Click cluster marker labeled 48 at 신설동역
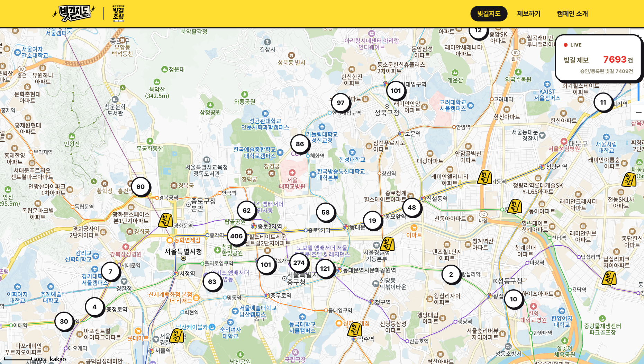Screen dimensions: 644x364 point(412,207)
